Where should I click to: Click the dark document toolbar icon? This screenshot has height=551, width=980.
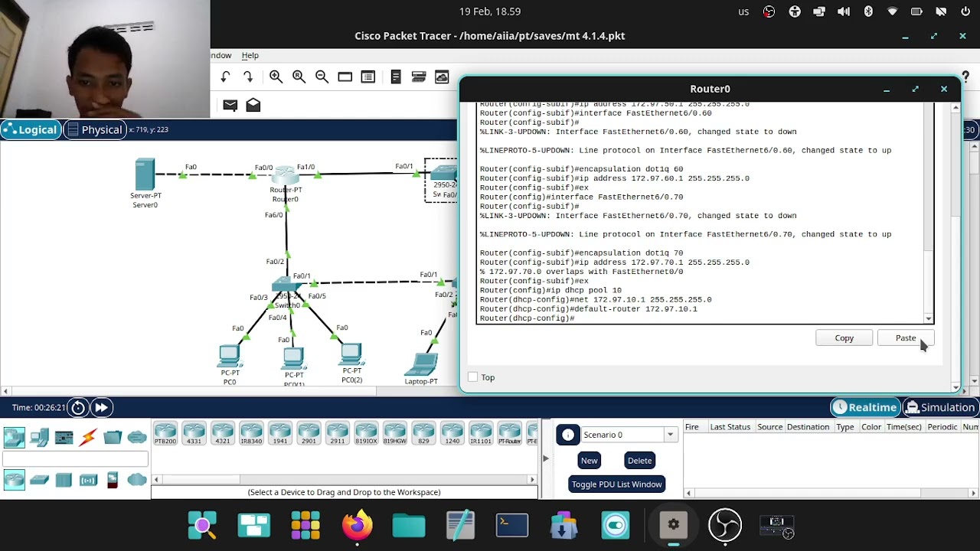tap(396, 77)
